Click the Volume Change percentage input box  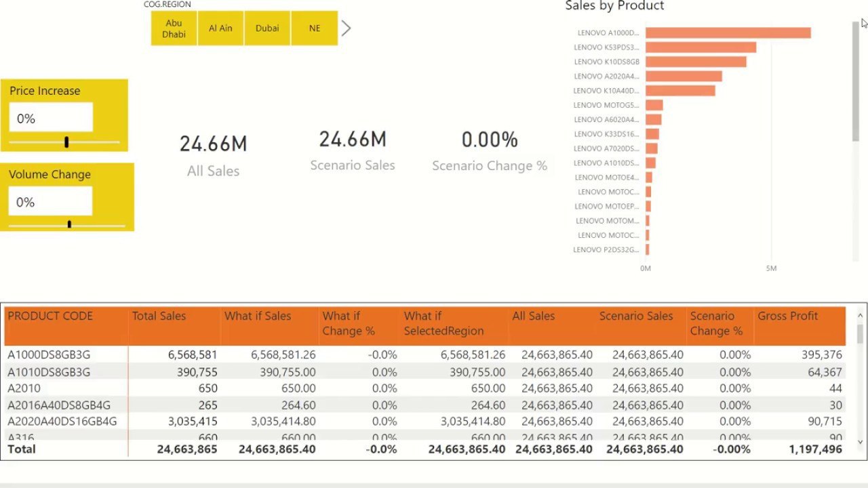pyautogui.click(x=51, y=201)
